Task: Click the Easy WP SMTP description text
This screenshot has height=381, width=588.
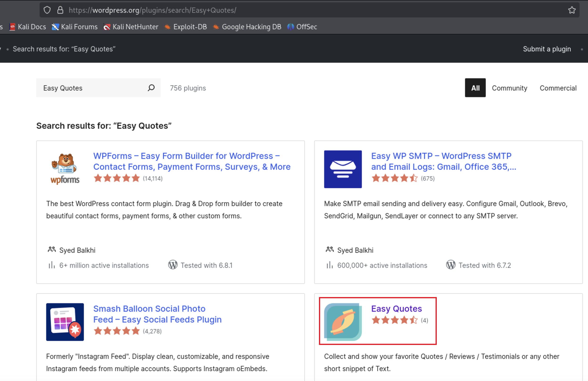Action: [x=446, y=210]
